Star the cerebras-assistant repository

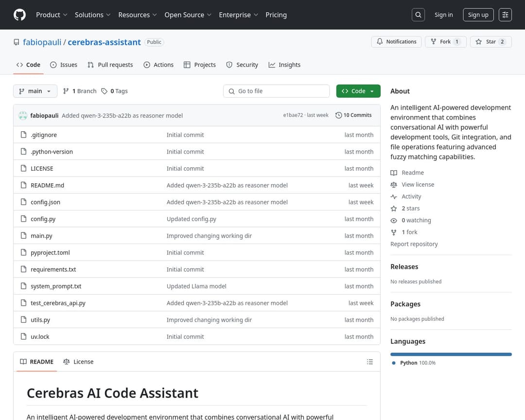[x=491, y=41]
